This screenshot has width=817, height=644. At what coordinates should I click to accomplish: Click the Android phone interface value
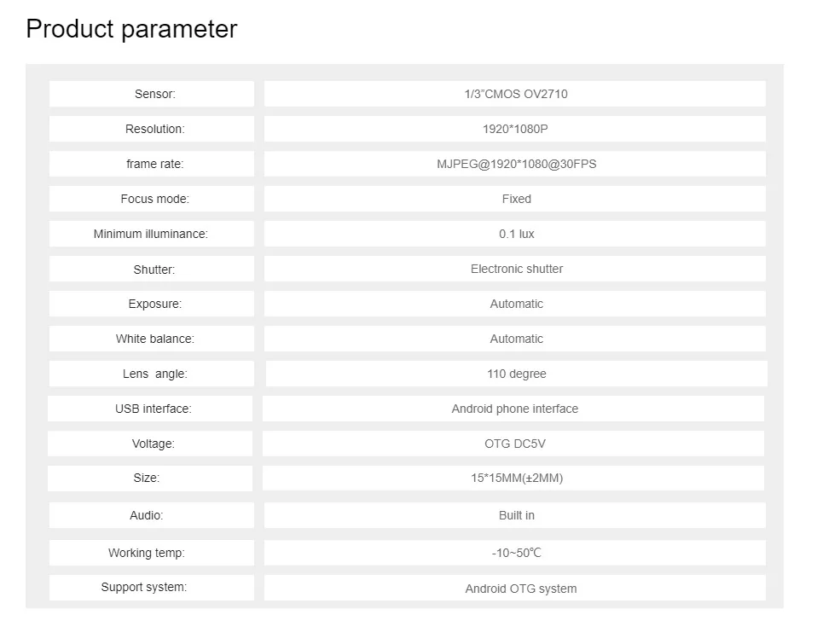point(514,409)
